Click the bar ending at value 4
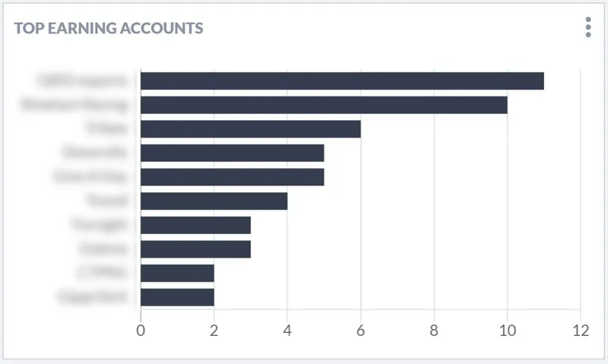The width and height of the screenshot is (608, 364). point(214,201)
